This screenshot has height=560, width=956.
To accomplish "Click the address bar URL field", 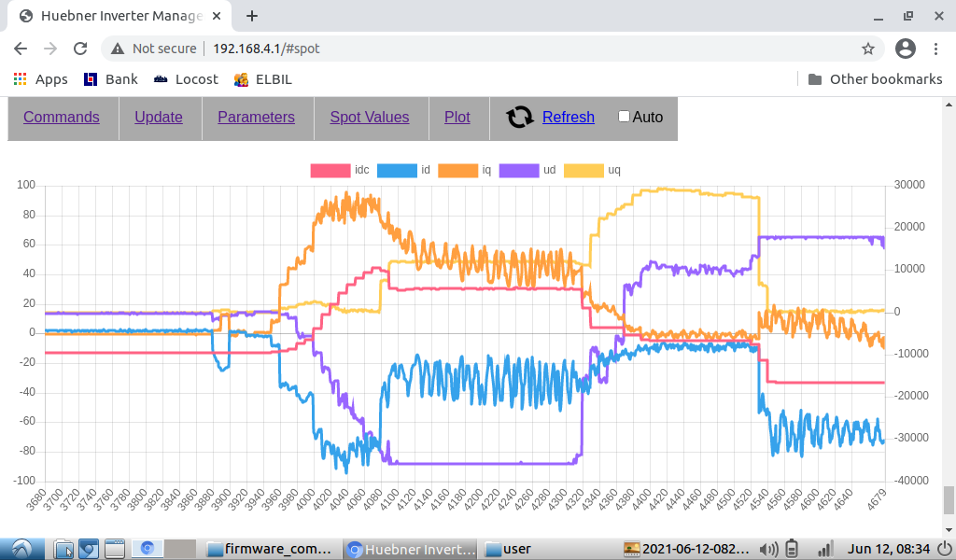I will tap(467, 49).
